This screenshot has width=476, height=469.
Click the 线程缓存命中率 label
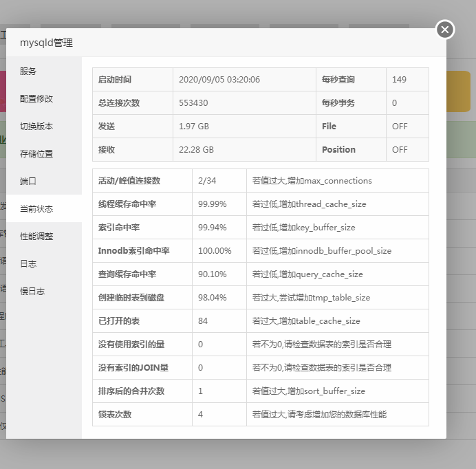pyautogui.click(x=127, y=204)
